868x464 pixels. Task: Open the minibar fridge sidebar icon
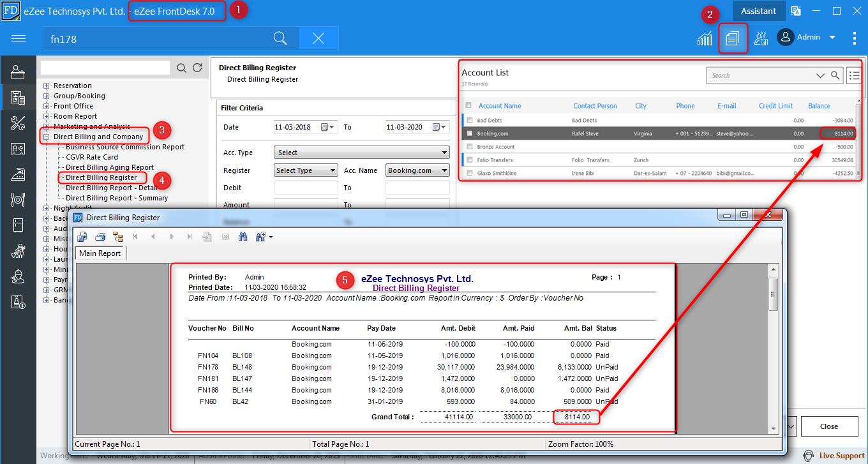click(18, 225)
